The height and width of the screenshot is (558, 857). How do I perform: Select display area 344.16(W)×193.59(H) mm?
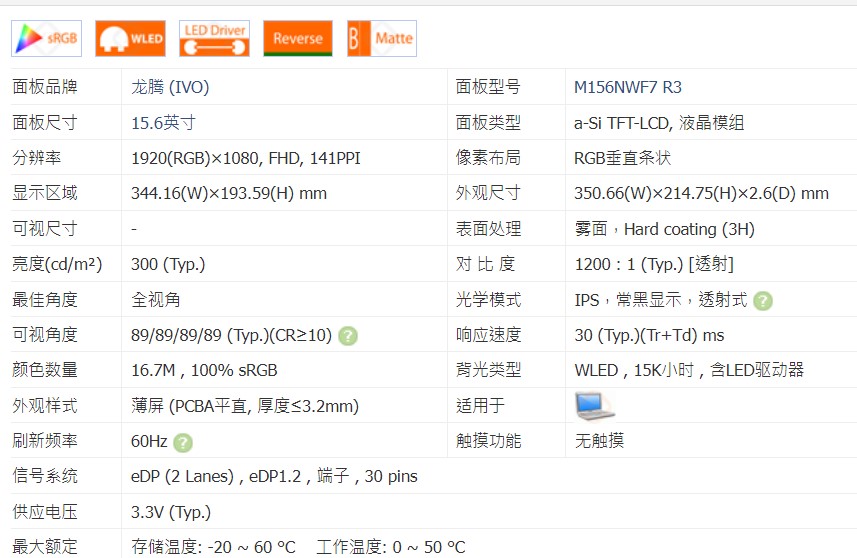point(228,193)
